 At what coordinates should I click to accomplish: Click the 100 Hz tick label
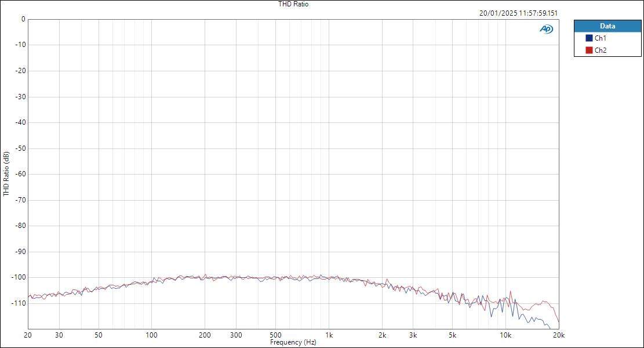[151, 335]
